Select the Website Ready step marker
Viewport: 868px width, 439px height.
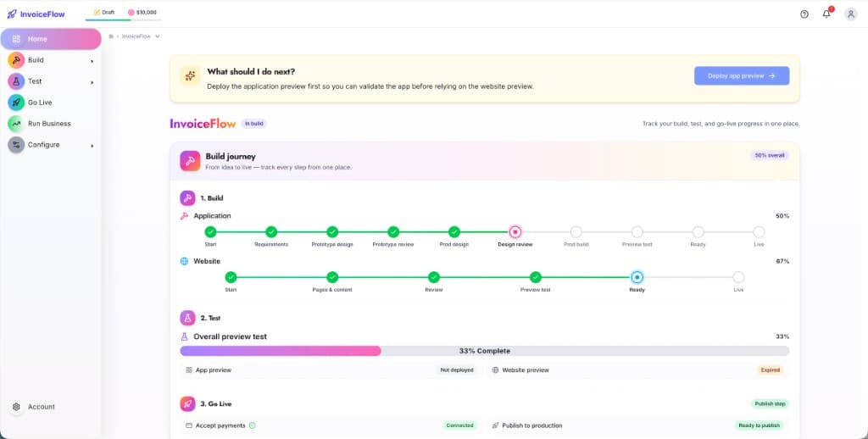[x=637, y=277]
